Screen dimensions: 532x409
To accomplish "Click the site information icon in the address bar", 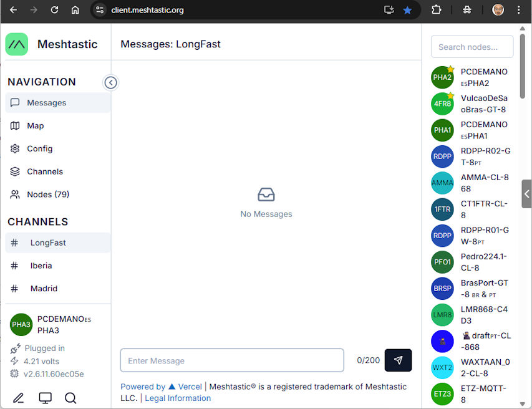I will point(100,10).
